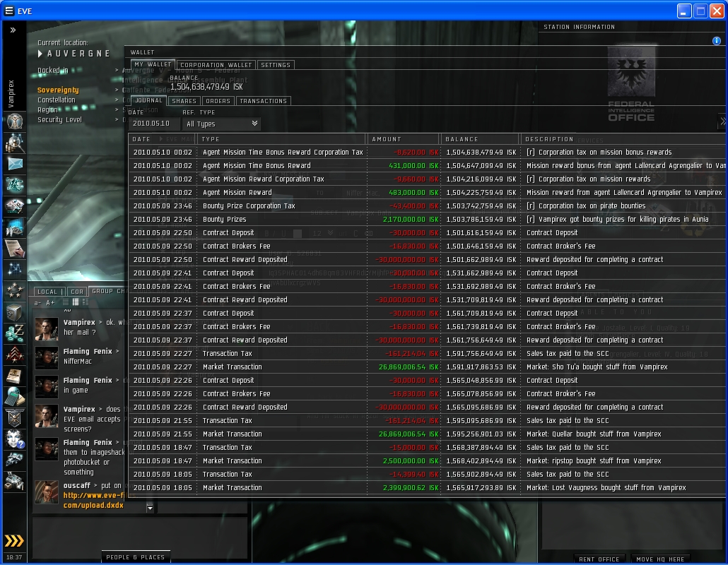The width and height of the screenshot is (728, 565).
Task: Select the Journal tab
Action: pos(148,100)
